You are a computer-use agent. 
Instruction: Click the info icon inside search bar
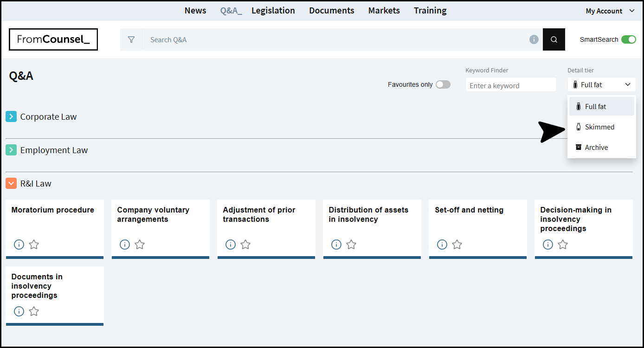[x=534, y=40]
